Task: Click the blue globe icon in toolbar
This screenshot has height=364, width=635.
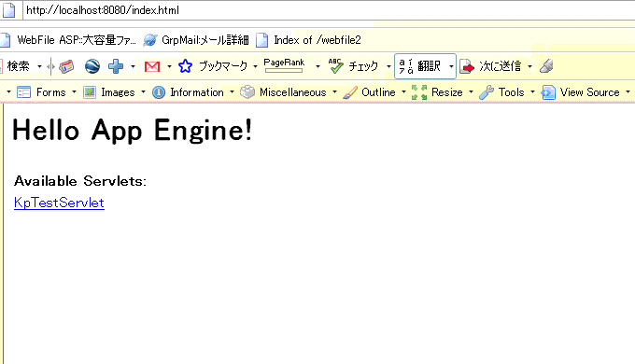Action: [x=92, y=66]
